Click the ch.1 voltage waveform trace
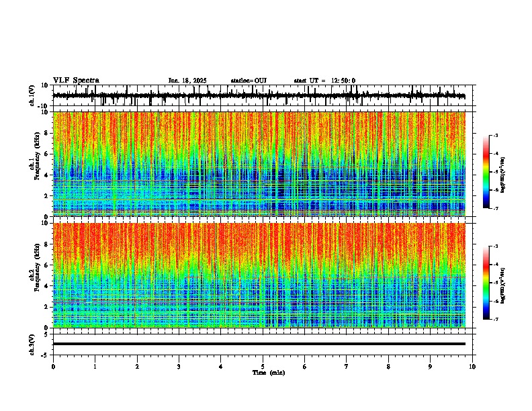Screen dimensions: 532x411 click(259, 95)
